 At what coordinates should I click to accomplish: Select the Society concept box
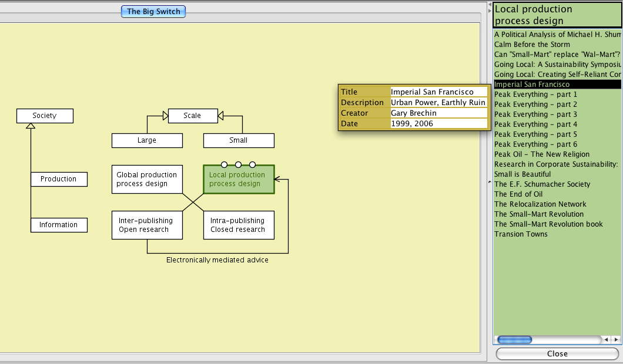(x=45, y=116)
